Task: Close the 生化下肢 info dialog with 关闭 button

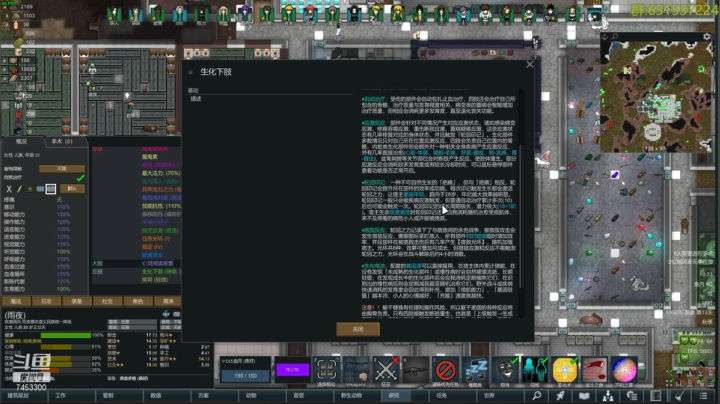Action: [358, 329]
